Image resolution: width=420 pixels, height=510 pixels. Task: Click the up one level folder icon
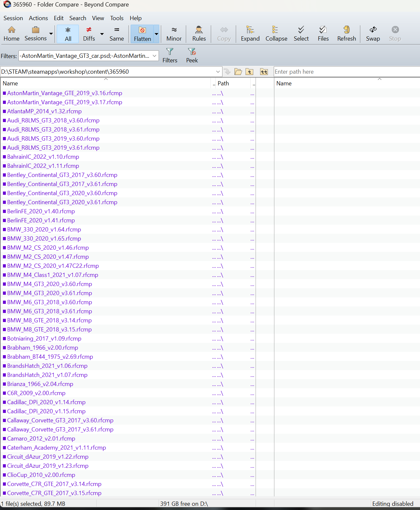(249, 72)
